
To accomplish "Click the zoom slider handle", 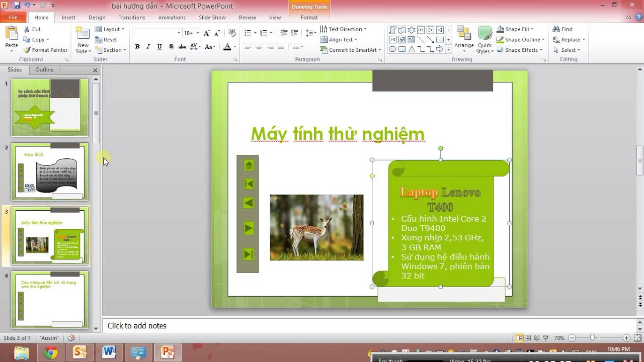I will (593, 338).
